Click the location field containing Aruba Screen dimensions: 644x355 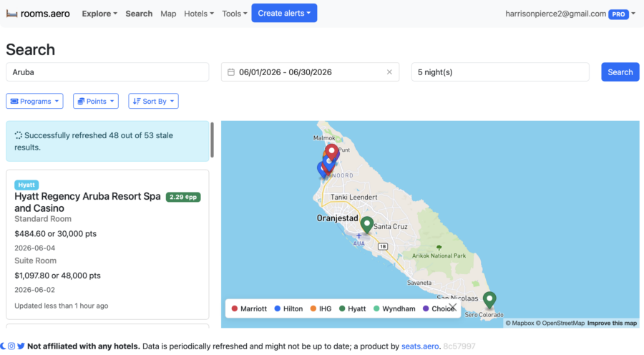[x=107, y=72]
